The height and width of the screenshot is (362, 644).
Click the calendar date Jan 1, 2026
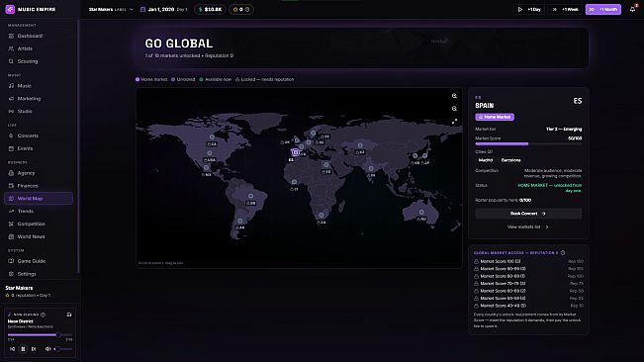[161, 9]
